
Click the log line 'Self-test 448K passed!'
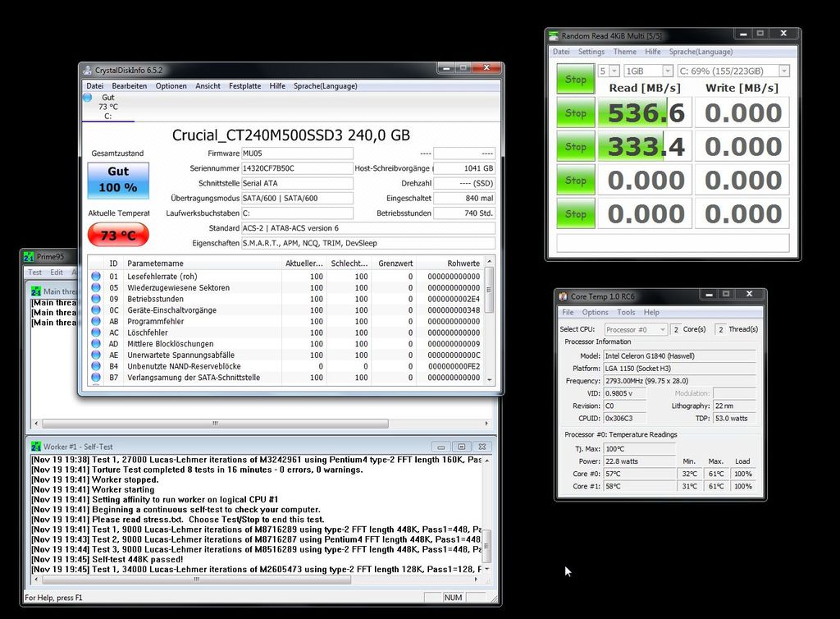[107, 559]
